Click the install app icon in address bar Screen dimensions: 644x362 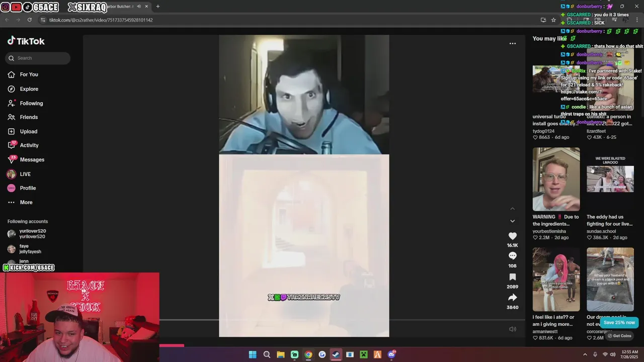point(543,20)
